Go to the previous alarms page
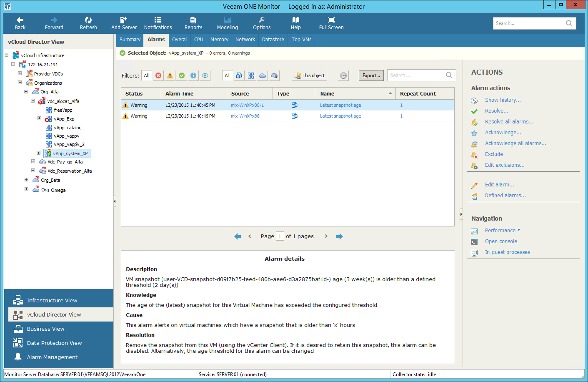588x382 pixels. pos(250,236)
